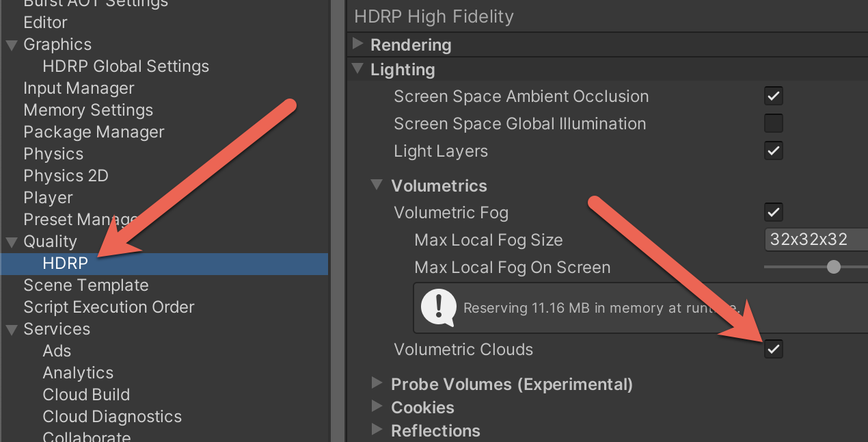Collapse the Graphics tree arrow
The width and height of the screenshot is (868, 442).
point(12,44)
